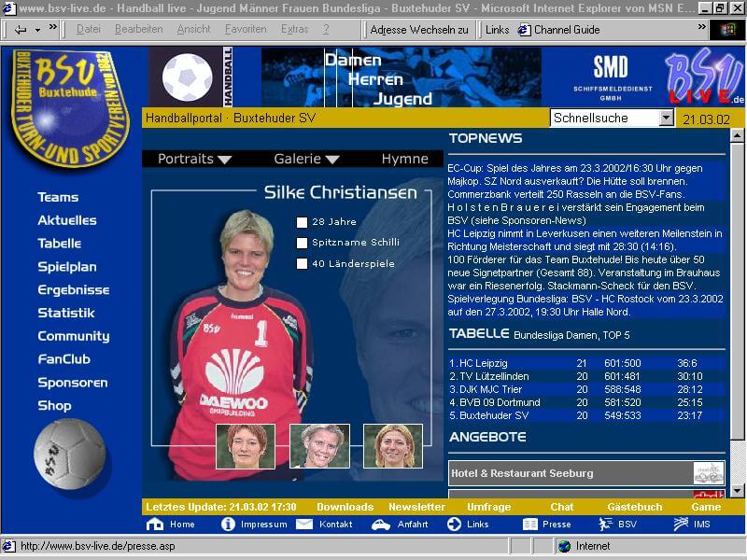This screenshot has height=560, width=747.
Task: Visit the FanClub section
Action: pos(63,359)
